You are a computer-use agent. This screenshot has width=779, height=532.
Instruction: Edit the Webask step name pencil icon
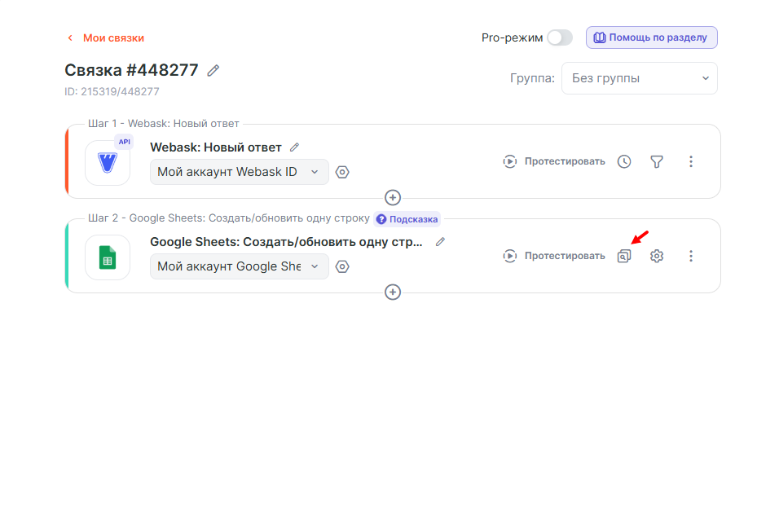click(295, 147)
